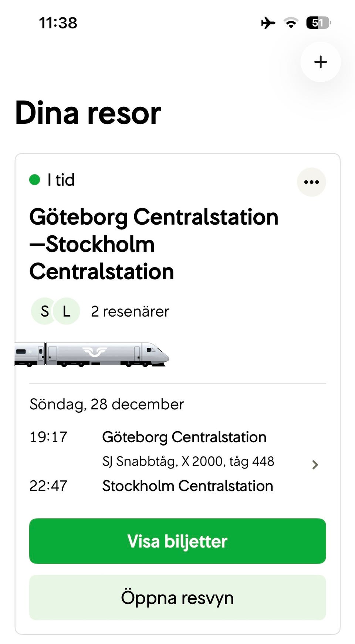Open the three-dots trip options menu
This screenshot has width=355, height=644.
pyautogui.click(x=311, y=182)
